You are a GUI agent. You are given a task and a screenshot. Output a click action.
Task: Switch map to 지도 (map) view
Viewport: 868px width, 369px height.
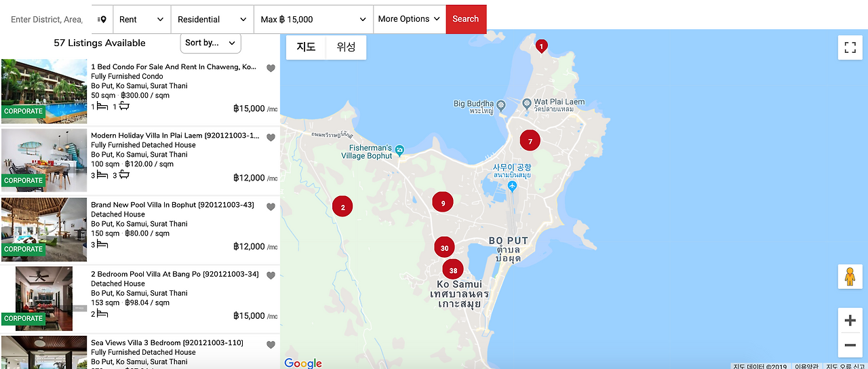point(306,47)
